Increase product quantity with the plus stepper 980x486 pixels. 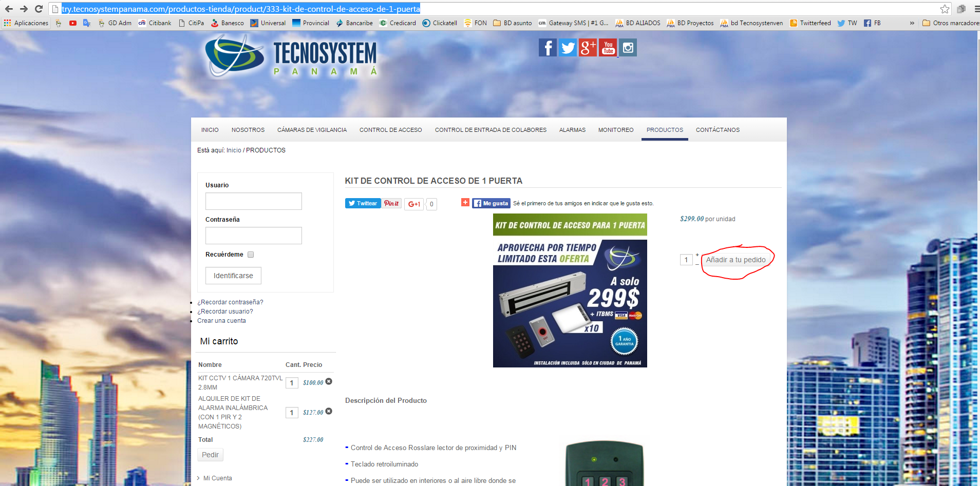point(697,255)
